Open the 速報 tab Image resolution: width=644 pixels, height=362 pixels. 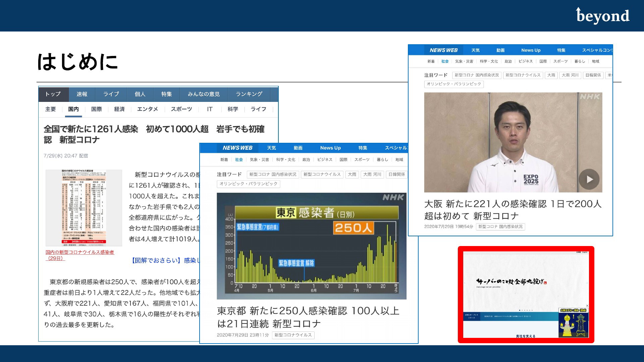click(x=82, y=94)
